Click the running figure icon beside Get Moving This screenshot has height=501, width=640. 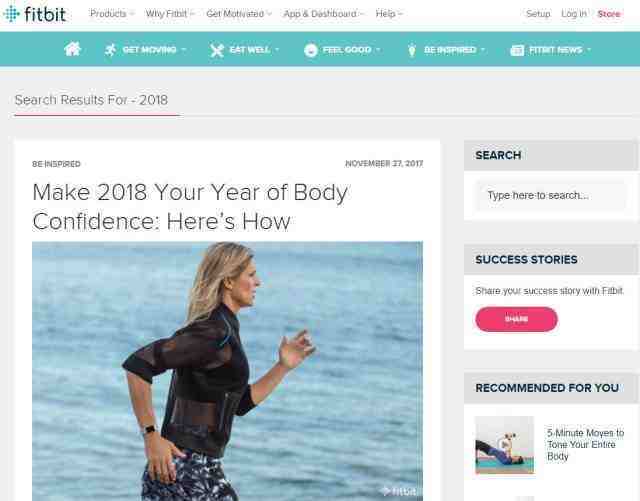(x=110, y=50)
